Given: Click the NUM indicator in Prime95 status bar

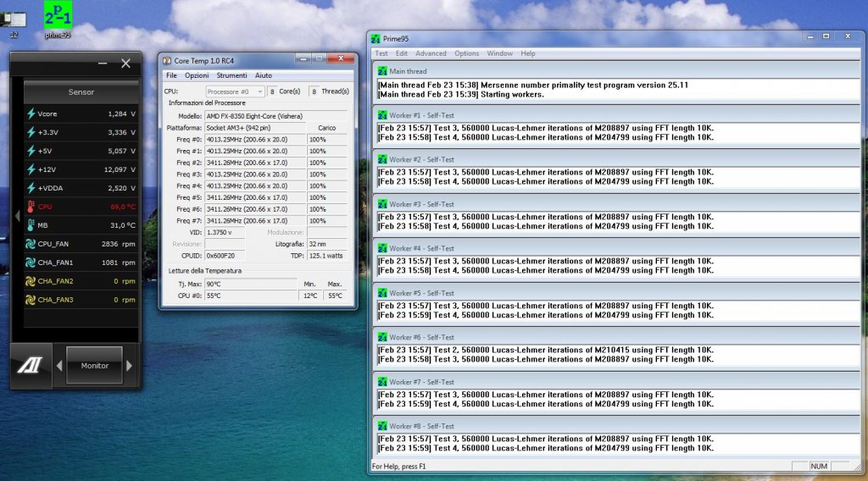Looking at the screenshot, I should (819, 466).
